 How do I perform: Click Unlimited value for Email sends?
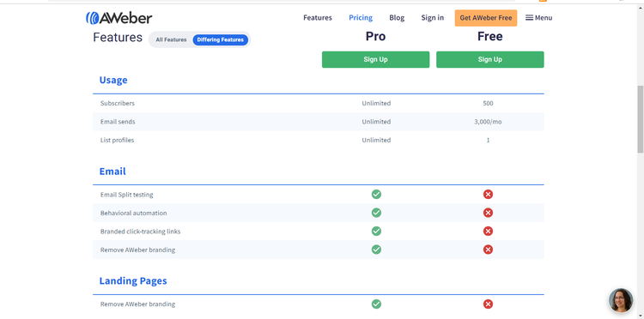click(376, 122)
